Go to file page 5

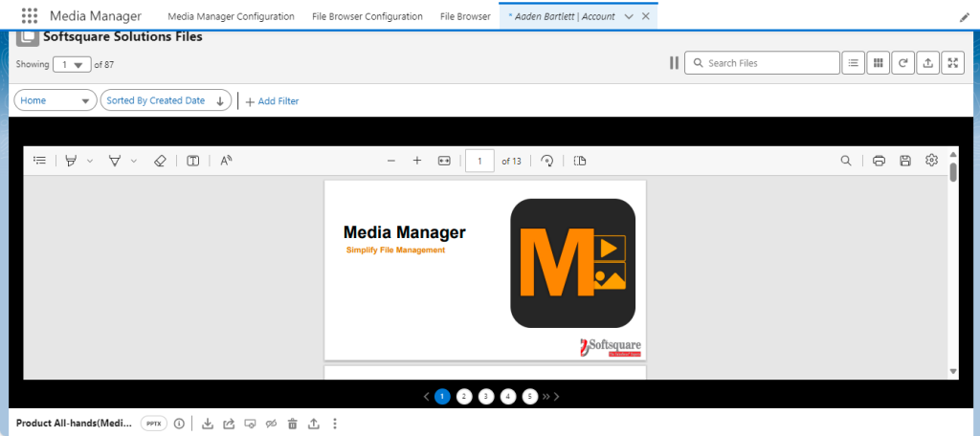[530, 396]
